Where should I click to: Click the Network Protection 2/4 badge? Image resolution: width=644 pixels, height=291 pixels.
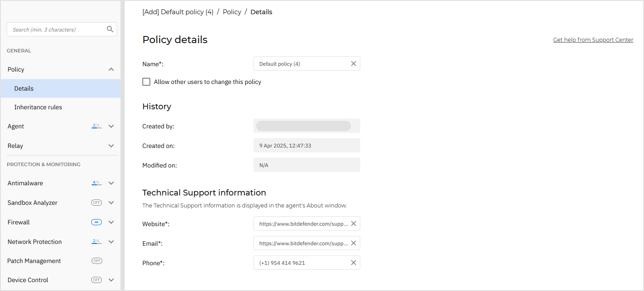click(x=96, y=241)
